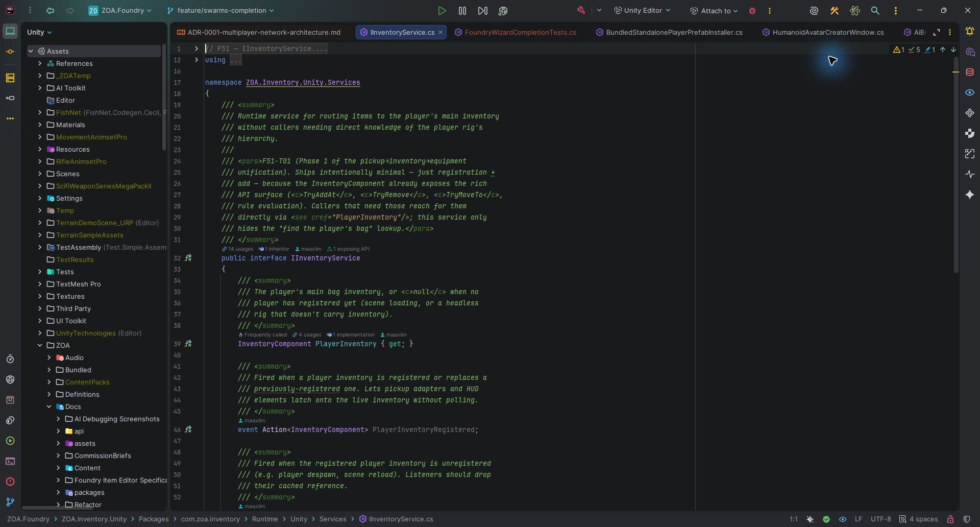Open the Git tool window icon
Screen dimensions: 980x527
[x=10, y=502]
